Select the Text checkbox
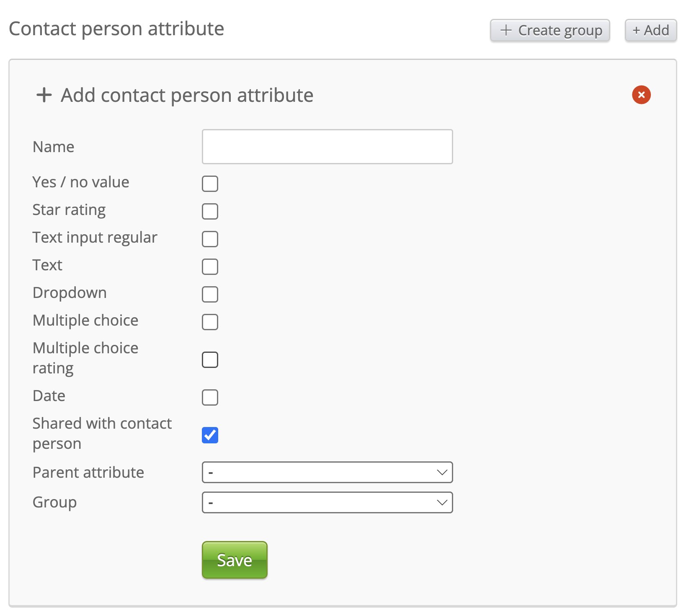Image resolution: width=686 pixels, height=616 pixels. 210,267
